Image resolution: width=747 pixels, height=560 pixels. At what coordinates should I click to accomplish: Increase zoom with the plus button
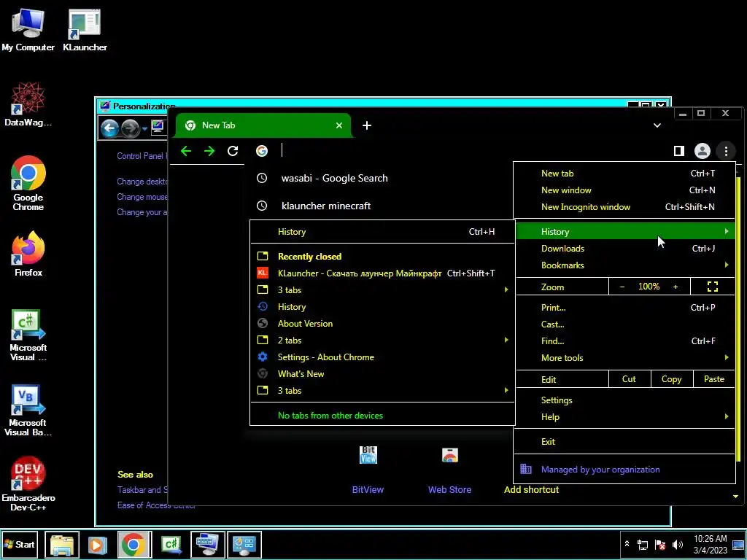[676, 287]
